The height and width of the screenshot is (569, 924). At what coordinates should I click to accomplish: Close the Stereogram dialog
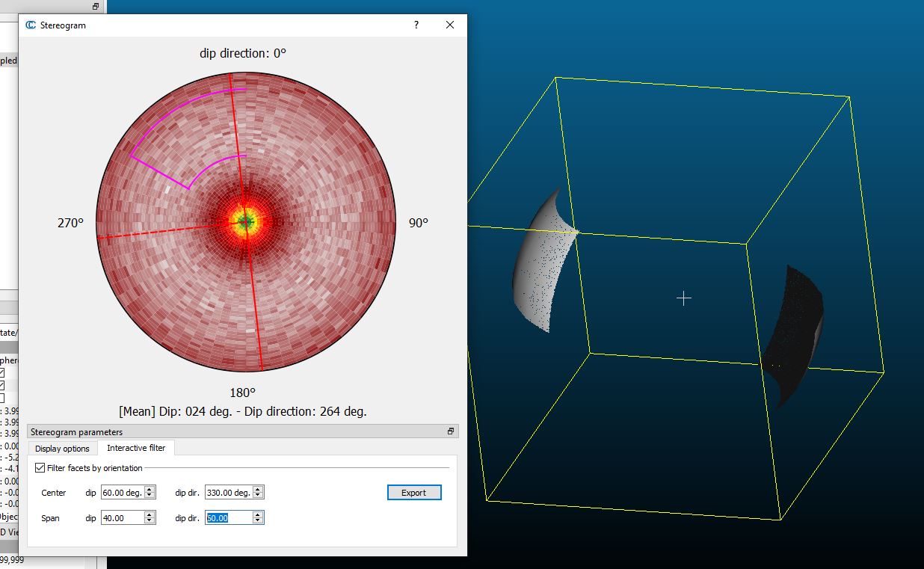coord(450,25)
